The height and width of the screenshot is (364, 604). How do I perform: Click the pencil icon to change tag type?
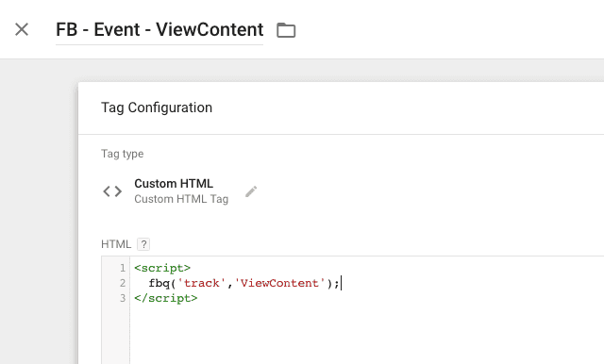(251, 191)
